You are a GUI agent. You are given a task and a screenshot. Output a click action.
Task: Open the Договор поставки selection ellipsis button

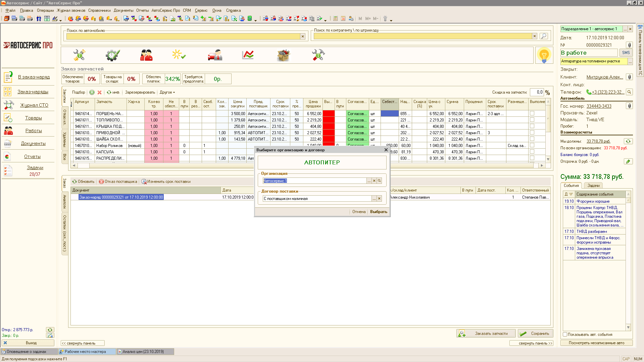pos(374,199)
